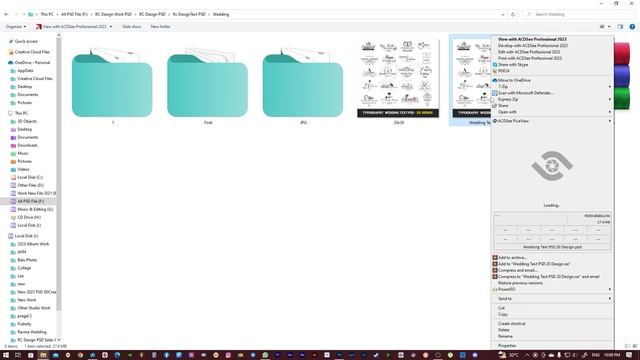Screen dimensions: 640x360
Task: Choose Copy from the context menu
Action: point(552,314)
